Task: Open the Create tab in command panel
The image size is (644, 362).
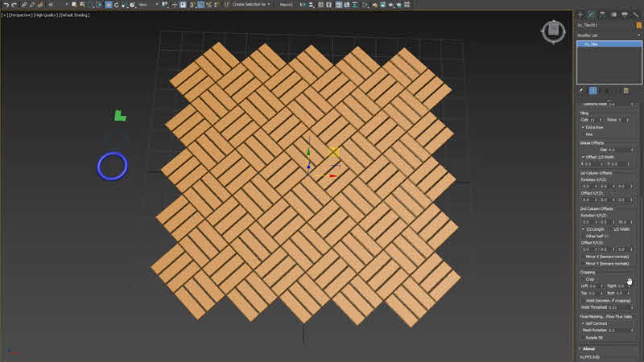Action: coord(580,14)
